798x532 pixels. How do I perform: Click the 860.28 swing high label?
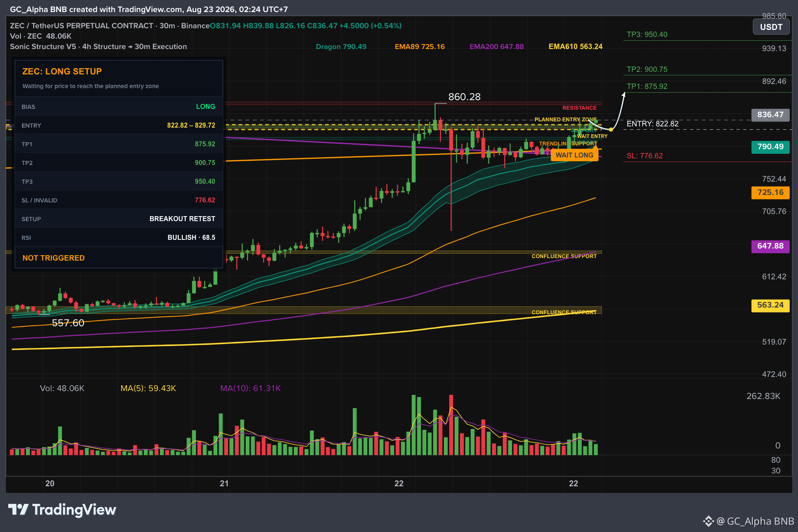[464, 97]
